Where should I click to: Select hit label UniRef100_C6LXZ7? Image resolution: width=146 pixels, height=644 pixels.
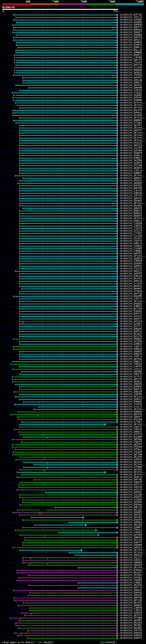[x=131, y=557]
